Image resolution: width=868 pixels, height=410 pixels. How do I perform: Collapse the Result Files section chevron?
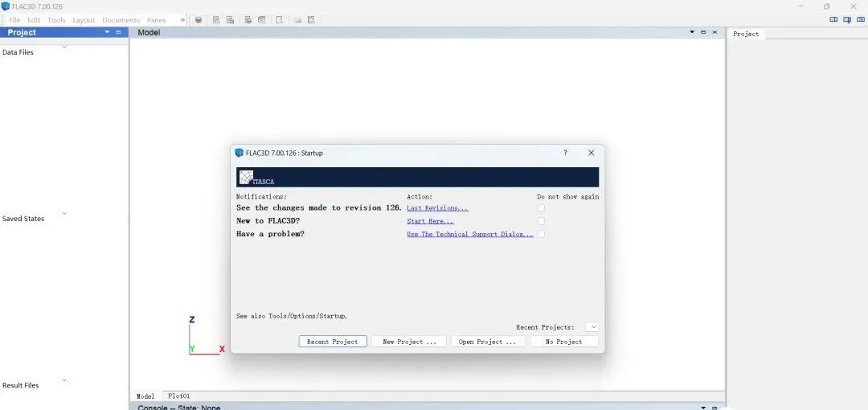click(64, 379)
